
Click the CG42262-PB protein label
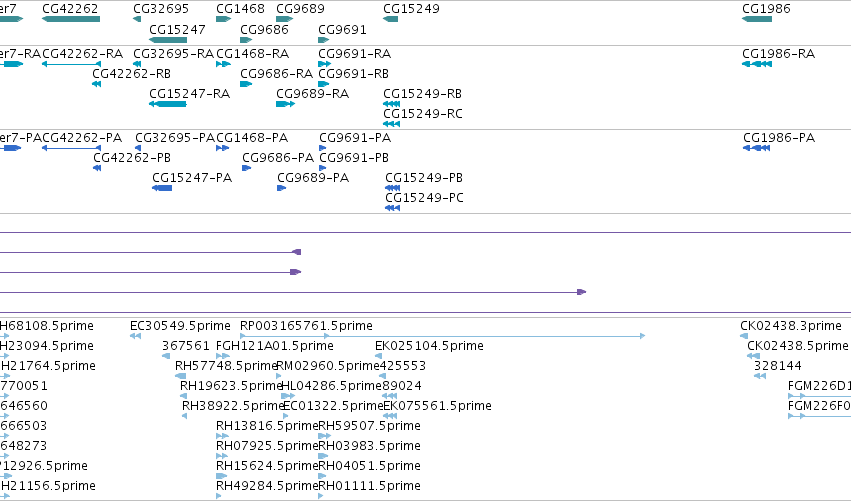pyautogui.click(x=132, y=158)
